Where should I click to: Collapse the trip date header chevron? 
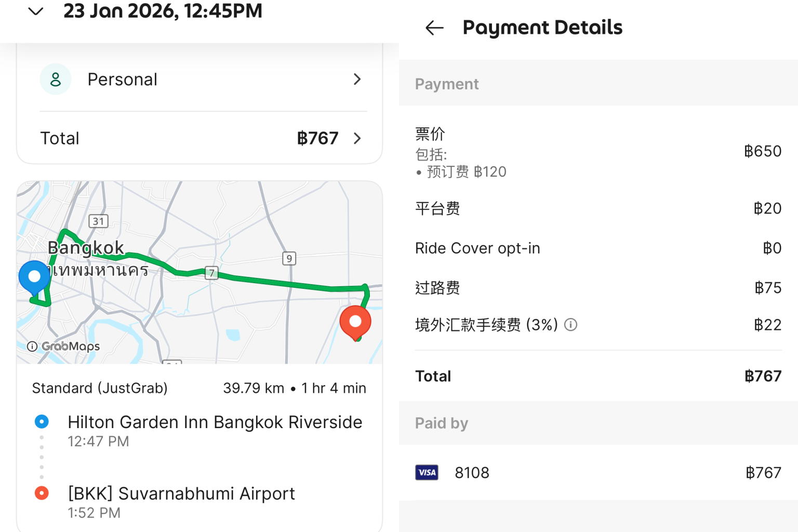coord(35,11)
